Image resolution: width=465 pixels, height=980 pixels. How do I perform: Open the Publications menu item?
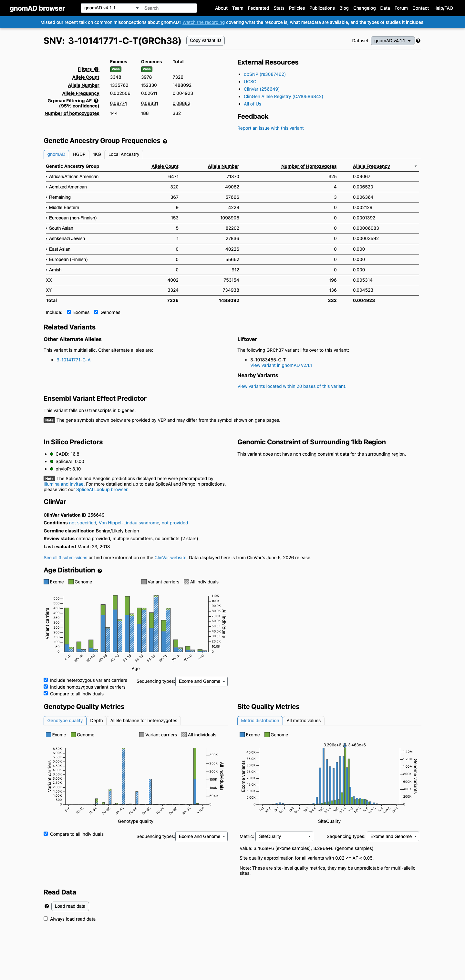(x=322, y=8)
